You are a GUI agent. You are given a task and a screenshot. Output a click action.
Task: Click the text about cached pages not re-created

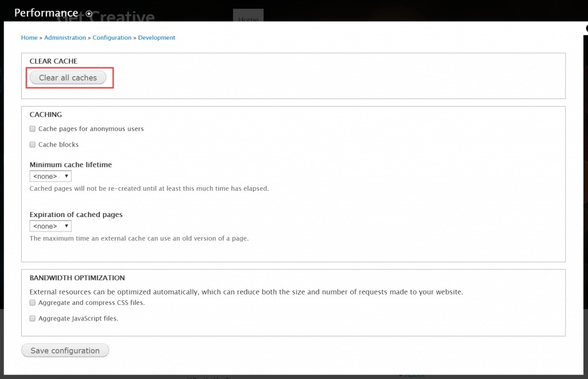[149, 188]
